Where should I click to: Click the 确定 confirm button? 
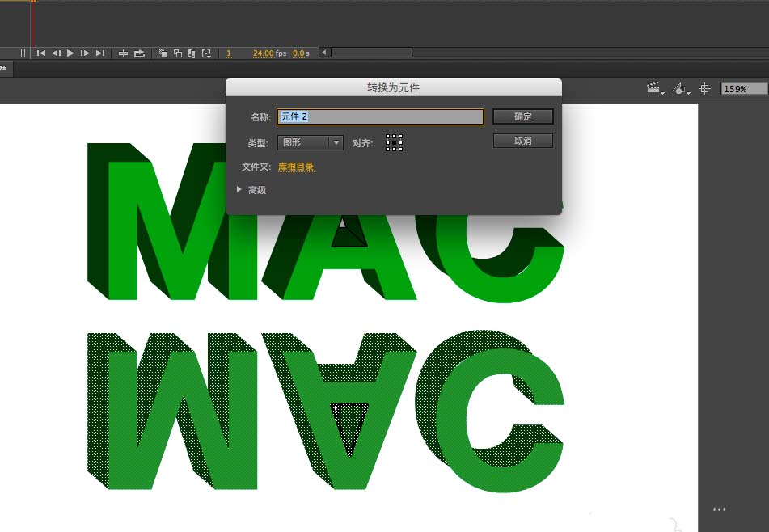[523, 116]
